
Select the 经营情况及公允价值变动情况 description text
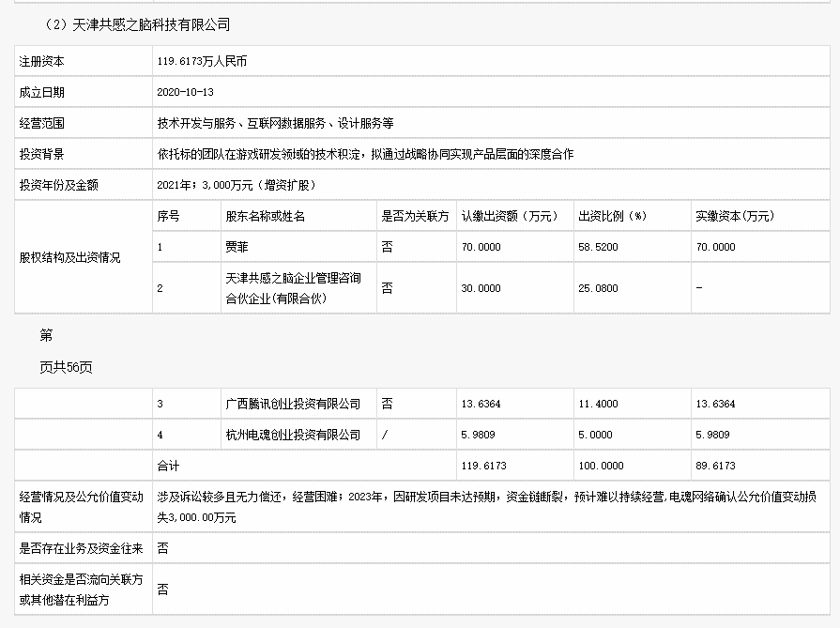486,507
